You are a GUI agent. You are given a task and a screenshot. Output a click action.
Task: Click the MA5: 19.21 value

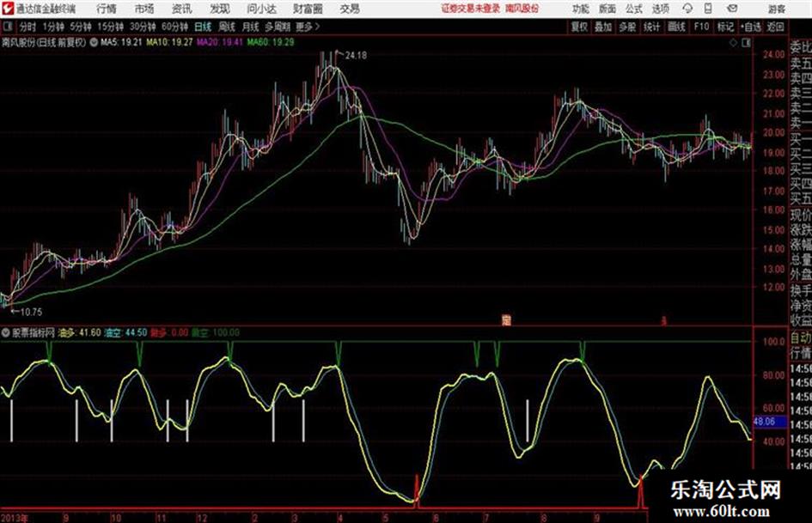[120, 42]
